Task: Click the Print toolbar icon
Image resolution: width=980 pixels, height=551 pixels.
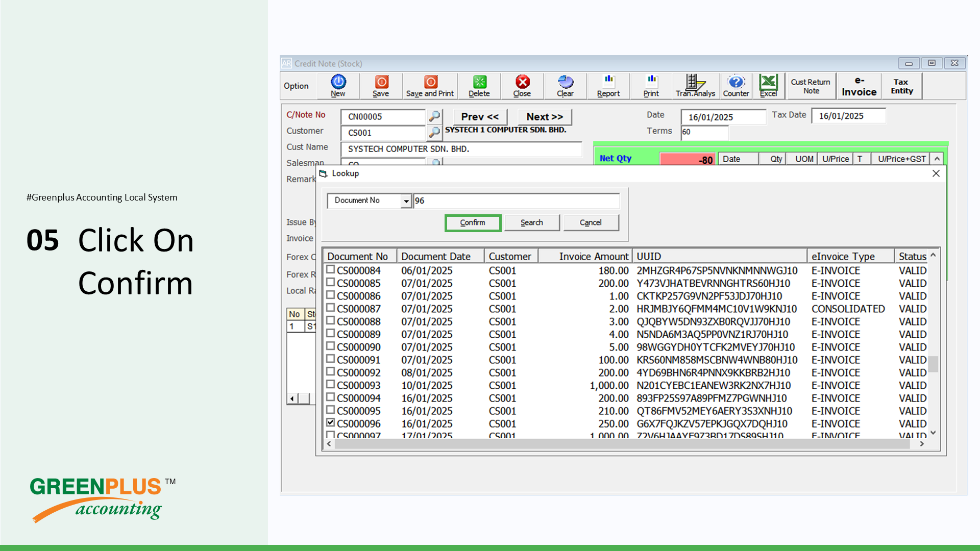Action: tap(651, 85)
